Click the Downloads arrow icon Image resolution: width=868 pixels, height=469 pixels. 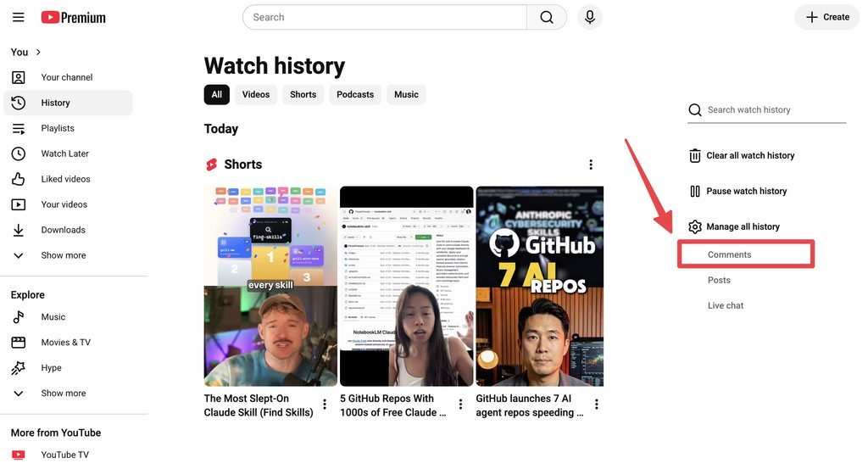point(19,231)
